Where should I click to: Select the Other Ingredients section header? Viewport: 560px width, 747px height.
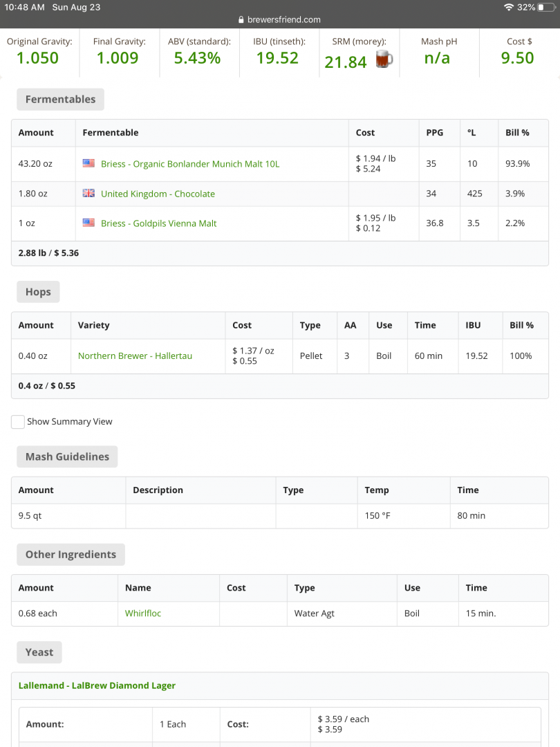(71, 555)
